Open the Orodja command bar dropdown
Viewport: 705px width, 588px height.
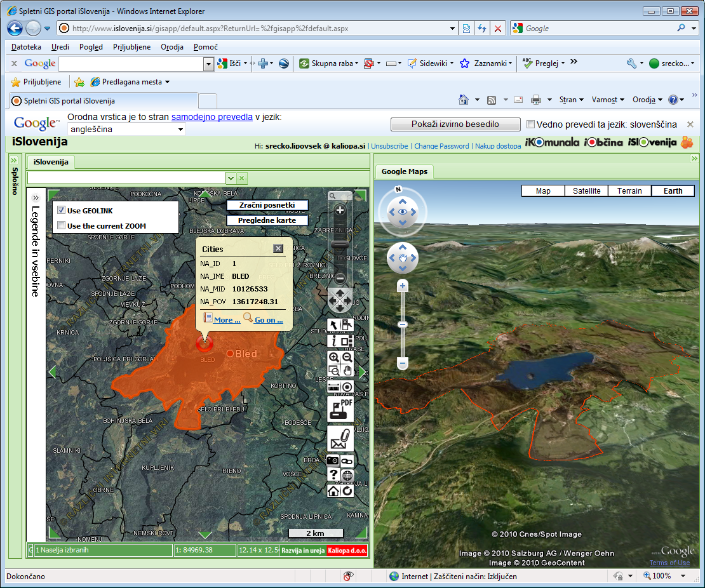click(x=647, y=100)
